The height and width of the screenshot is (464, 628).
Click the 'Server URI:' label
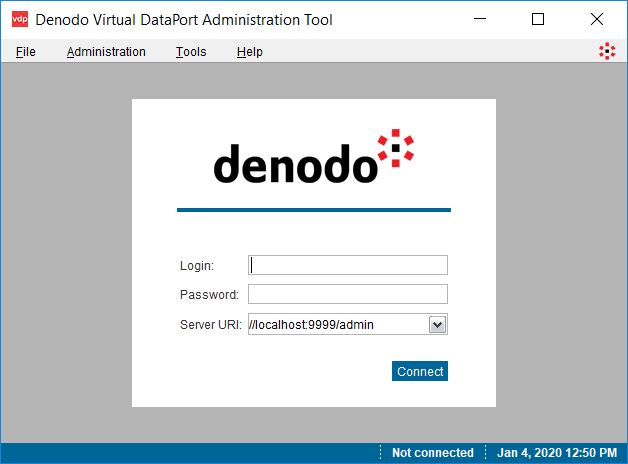coord(211,325)
